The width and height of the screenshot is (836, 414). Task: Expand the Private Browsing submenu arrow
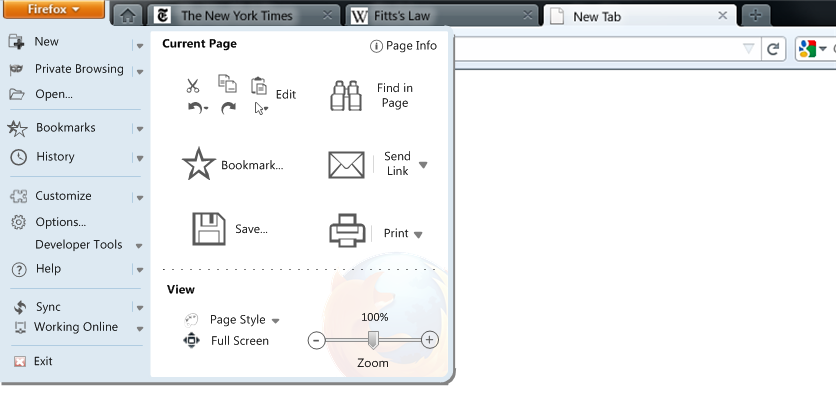pyautogui.click(x=140, y=71)
